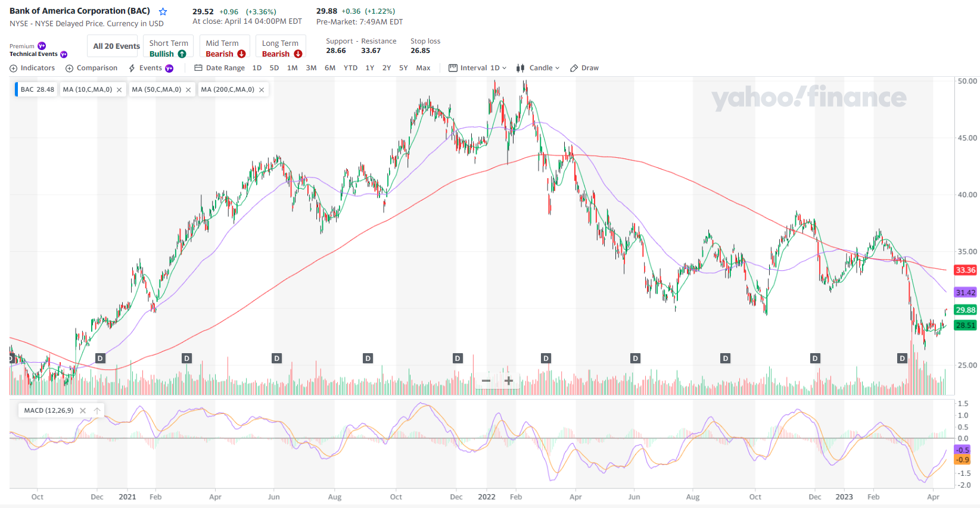Click dividend marker near September 2021
The image size is (980, 508).
368,359
